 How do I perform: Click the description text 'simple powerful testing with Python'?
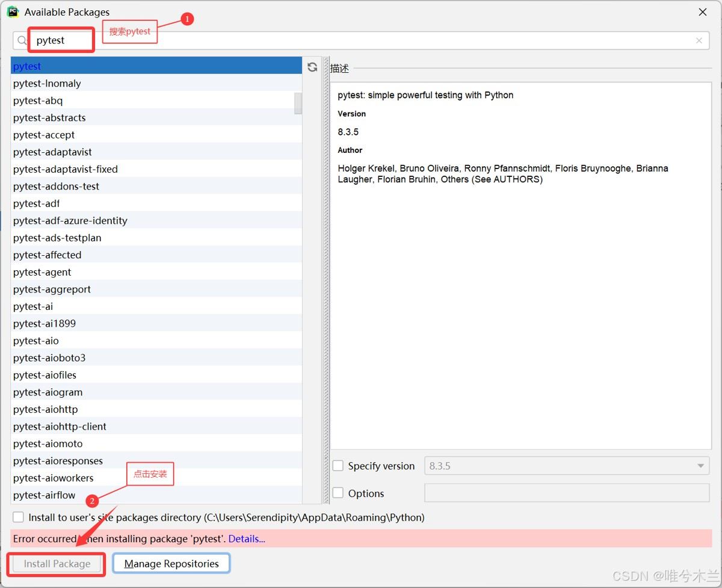(440, 95)
